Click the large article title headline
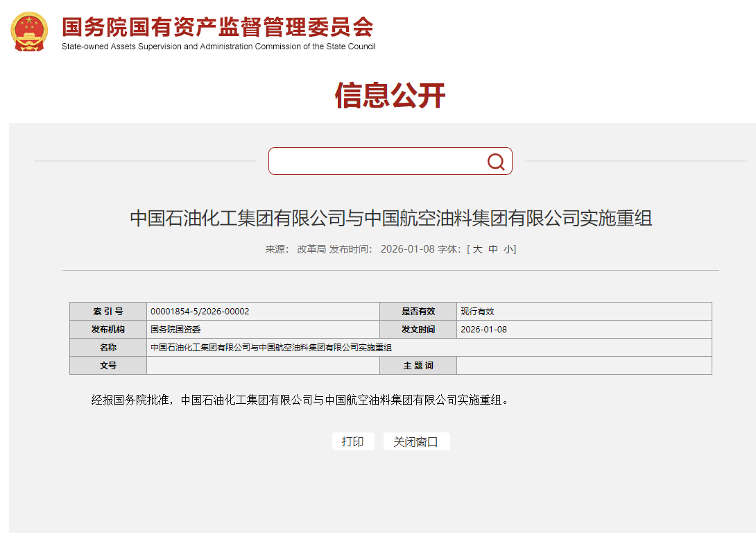756x533 pixels. point(390,218)
